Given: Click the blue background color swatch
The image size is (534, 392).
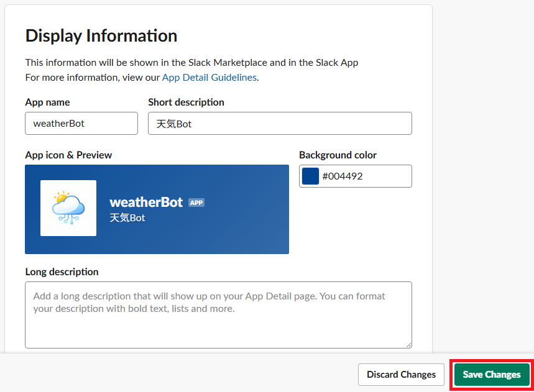Looking at the screenshot, I should (310, 176).
